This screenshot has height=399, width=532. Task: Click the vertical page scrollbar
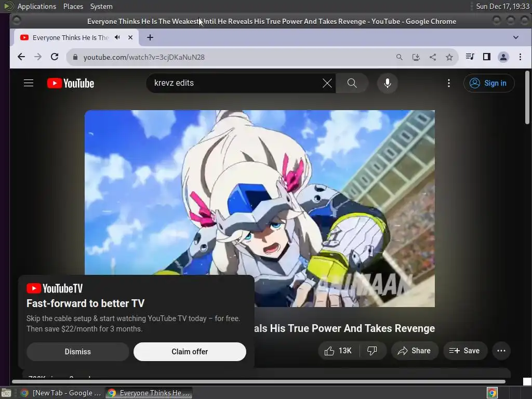click(527, 98)
